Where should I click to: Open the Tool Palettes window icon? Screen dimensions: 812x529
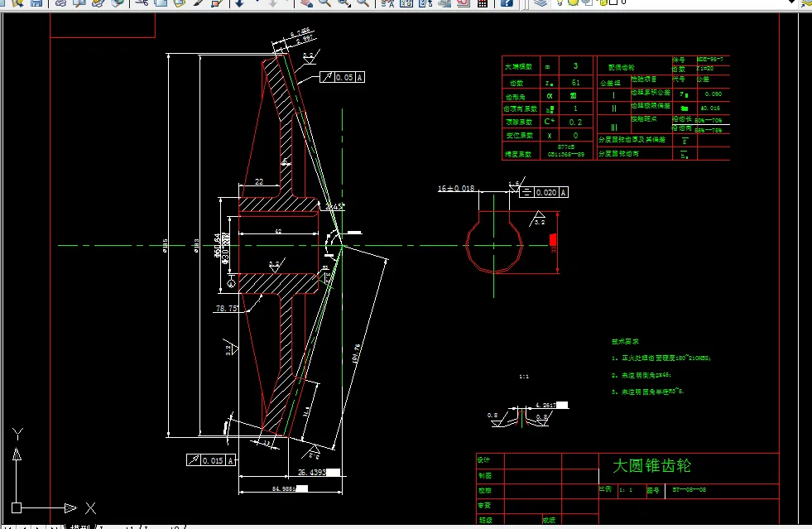[x=425, y=2]
